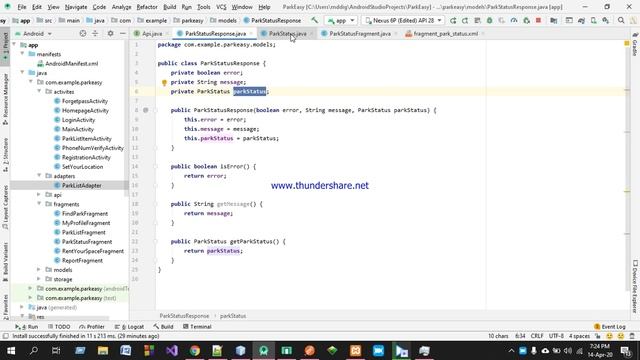Collapse the activites folder in the tree
The image size is (640, 360).
(x=40, y=91)
